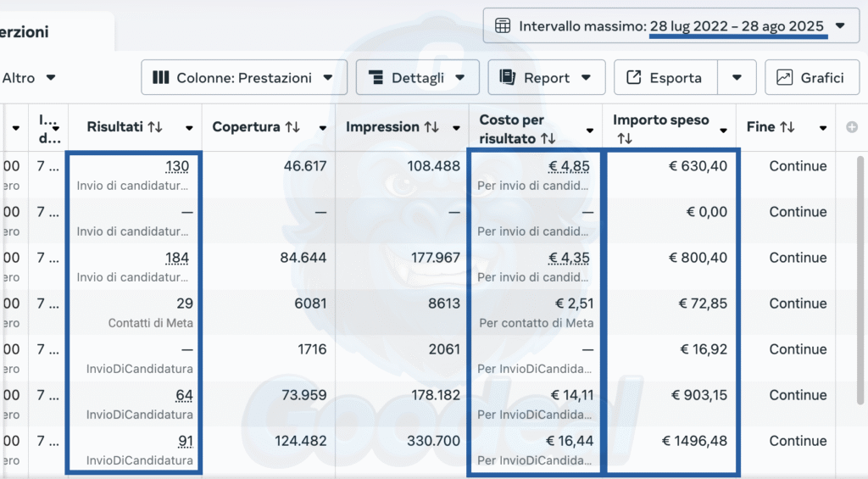Sort the Impression column using its arrows
Image resolution: width=868 pixels, height=479 pixels.
coord(432,127)
